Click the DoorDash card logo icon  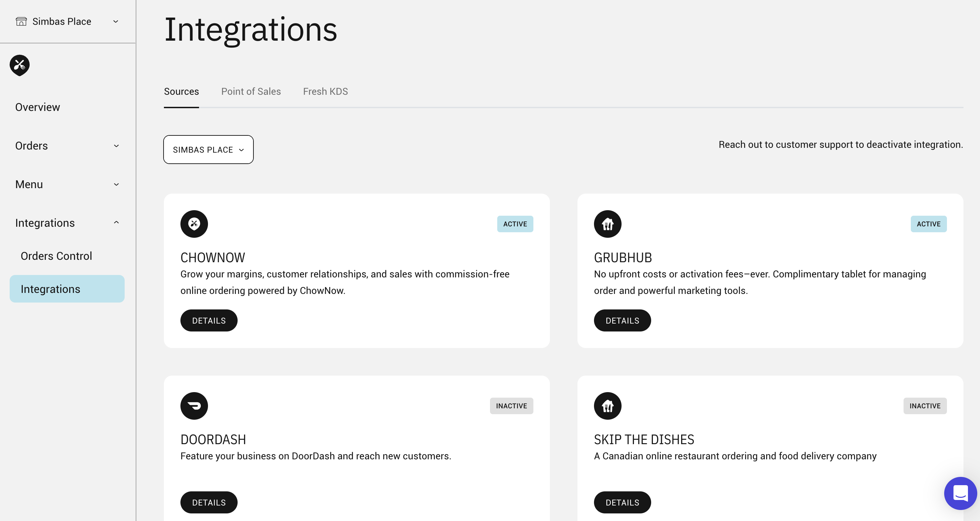pyautogui.click(x=194, y=406)
